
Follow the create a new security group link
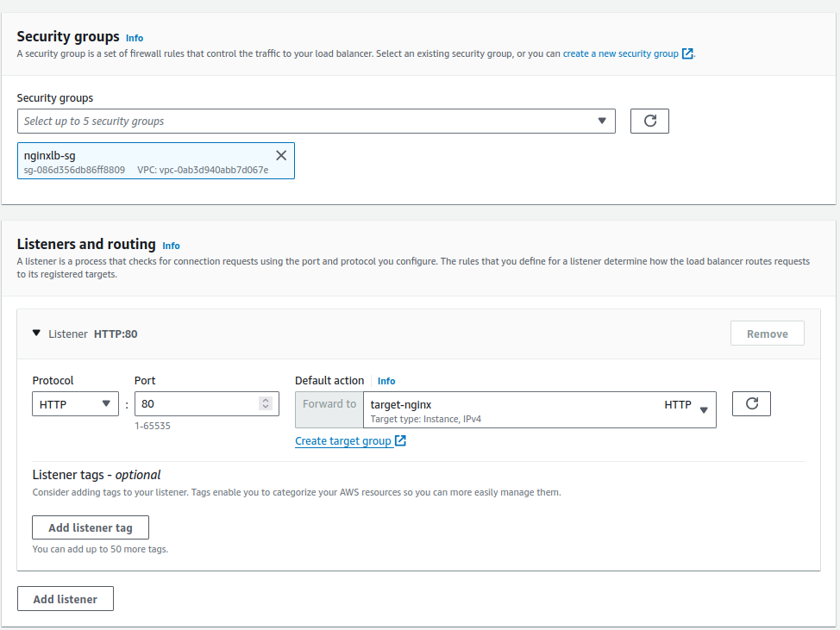[620, 53]
